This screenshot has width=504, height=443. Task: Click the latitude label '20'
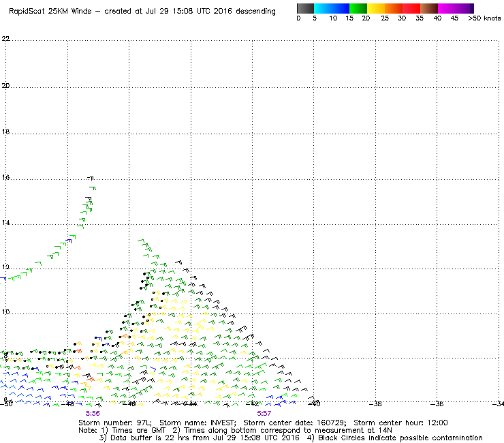[x=5, y=86]
